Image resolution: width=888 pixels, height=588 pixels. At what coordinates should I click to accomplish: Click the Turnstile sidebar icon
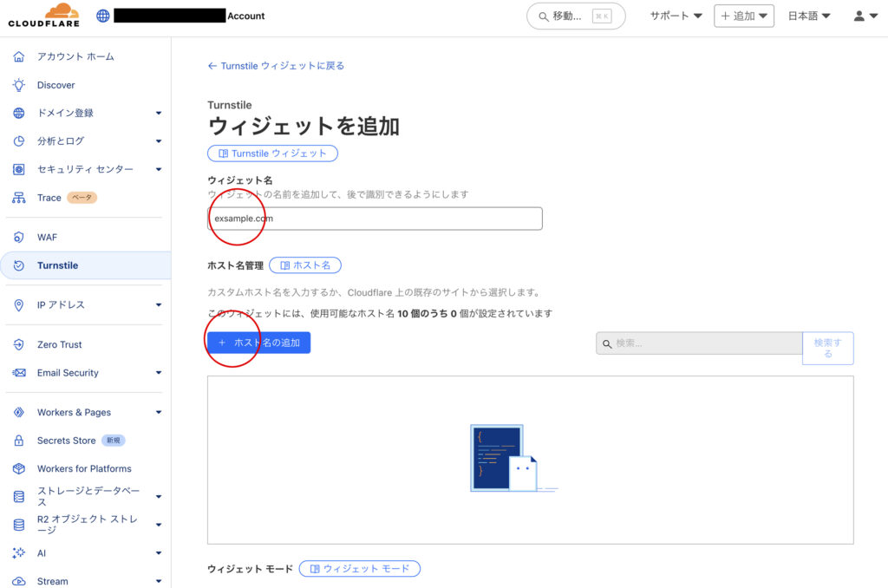(19, 265)
